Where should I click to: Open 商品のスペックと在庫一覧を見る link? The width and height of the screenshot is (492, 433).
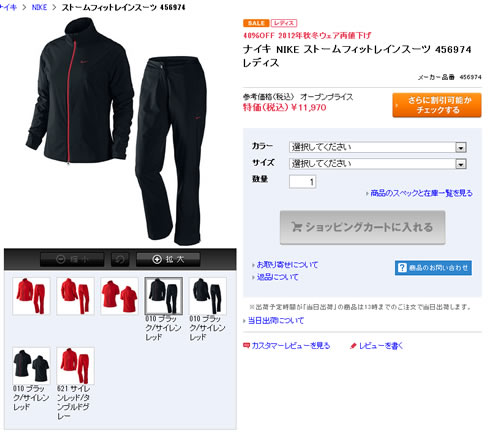pyautogui.click(x=421, y=193)
